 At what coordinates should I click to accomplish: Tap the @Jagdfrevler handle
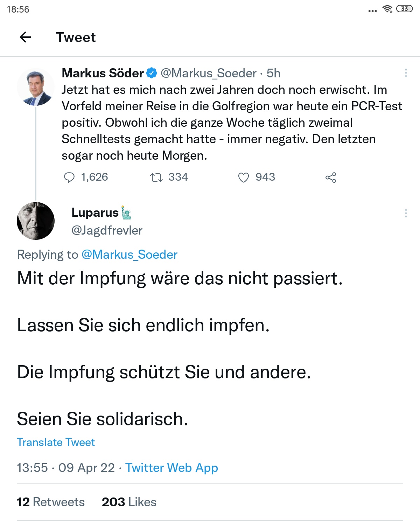tap(107, 230)
